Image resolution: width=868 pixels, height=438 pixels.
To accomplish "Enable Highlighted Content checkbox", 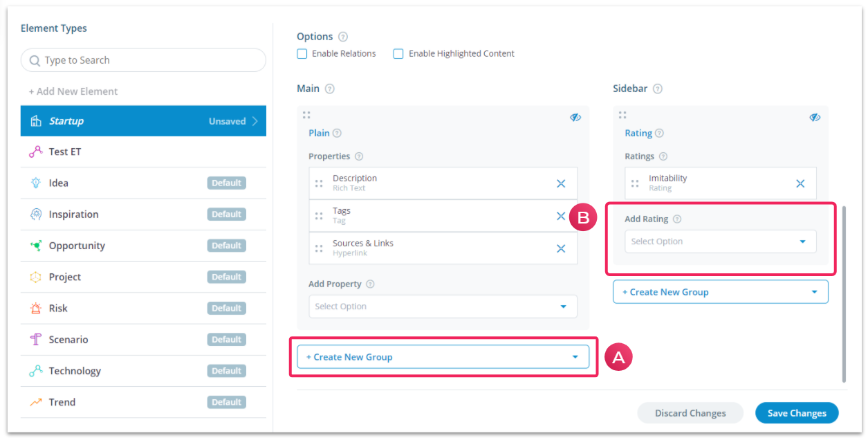I will click(x=398, y=54).
